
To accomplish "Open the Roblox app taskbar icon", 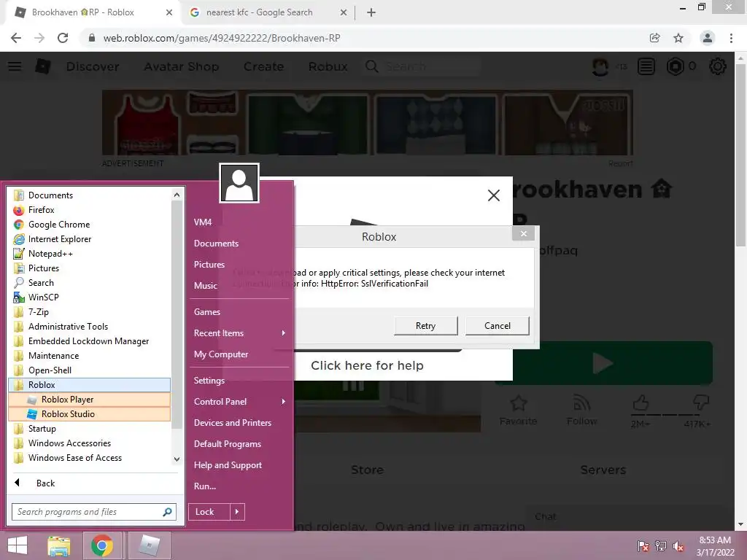I will click(149, 545).
